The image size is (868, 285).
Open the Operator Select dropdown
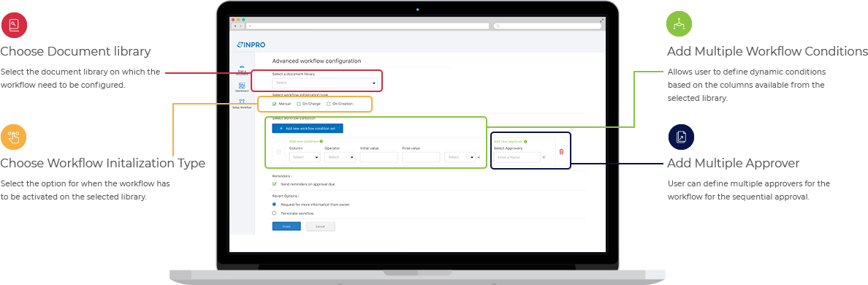point(340,157)
